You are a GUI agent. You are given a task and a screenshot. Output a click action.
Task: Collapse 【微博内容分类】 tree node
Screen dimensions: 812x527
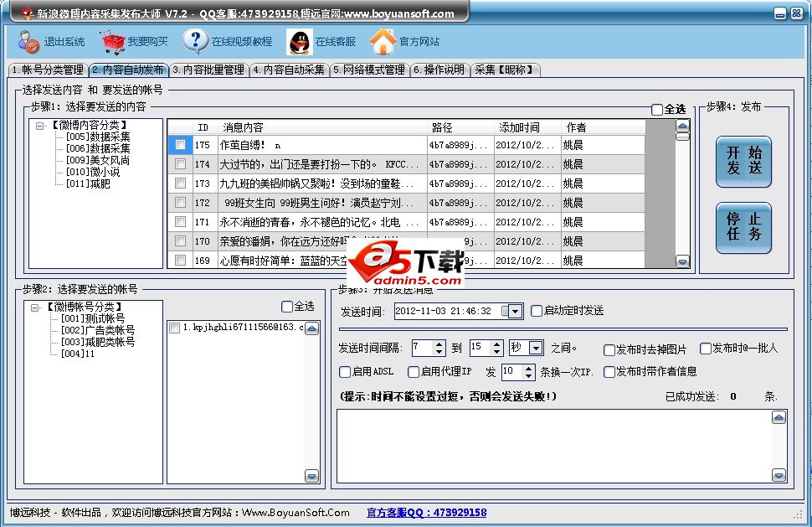point(40,126)
